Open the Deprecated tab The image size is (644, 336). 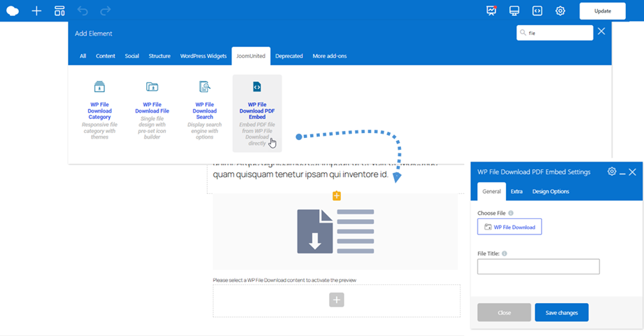pos(289,56)
